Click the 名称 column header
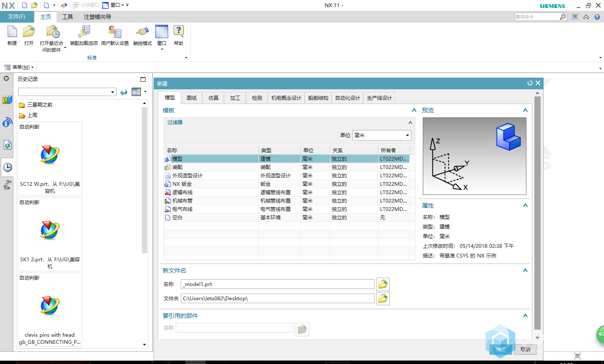 pos(211,150)
